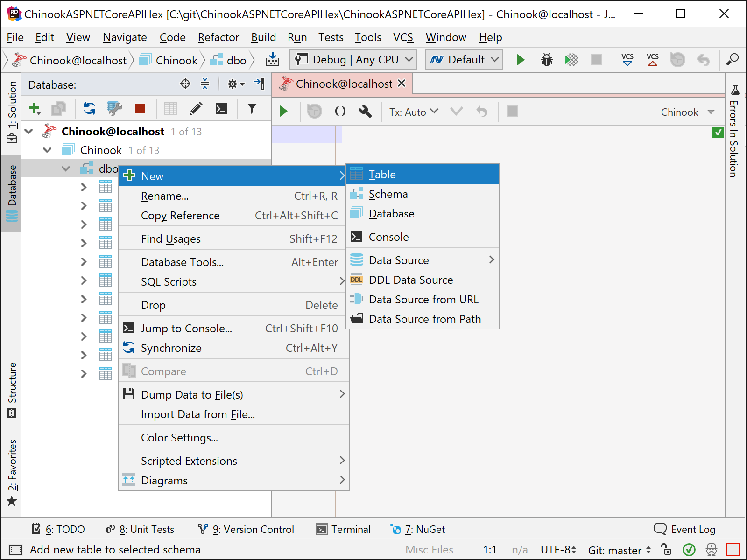Refresh database with the Synchronize toolbar icon
The height and width of the screenshot is (560, 747).
click(89, 109)
